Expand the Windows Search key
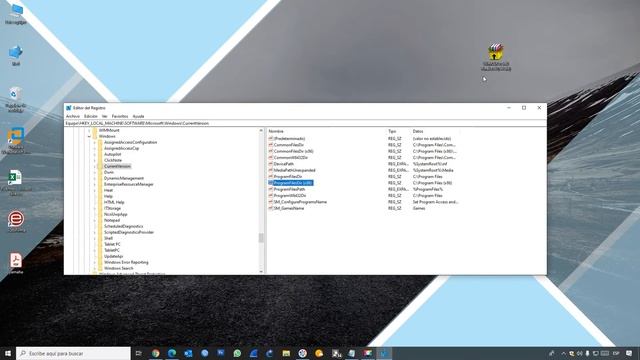This screenshot has height=360, width=640. 95,268
